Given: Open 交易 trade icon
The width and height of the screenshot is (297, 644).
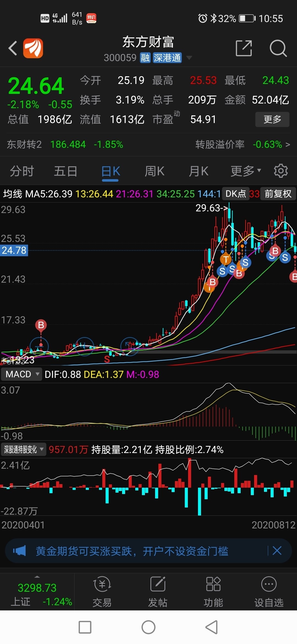Looking at the screenshot, I should pos(102,592).
